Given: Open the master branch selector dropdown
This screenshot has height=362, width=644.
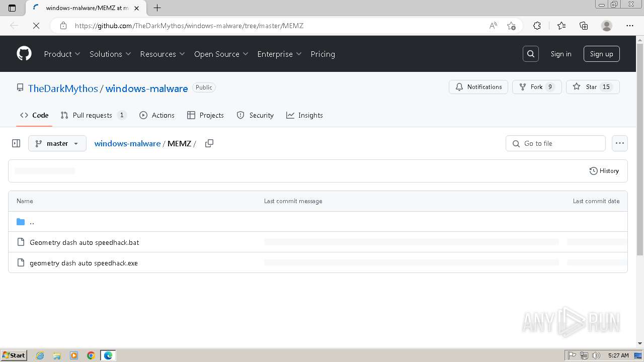Looking at the screenshot, I should point(57,143).
